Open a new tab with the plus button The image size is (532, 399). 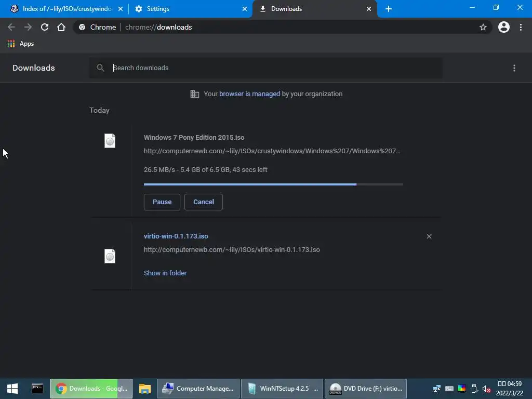(389, 9)
